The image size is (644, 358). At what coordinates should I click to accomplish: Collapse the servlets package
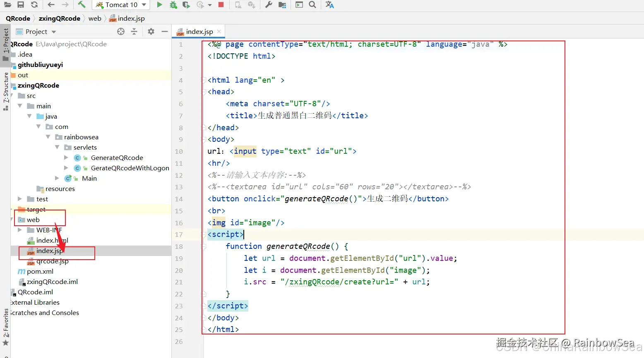pyautogui.click(x=57, y=147)
